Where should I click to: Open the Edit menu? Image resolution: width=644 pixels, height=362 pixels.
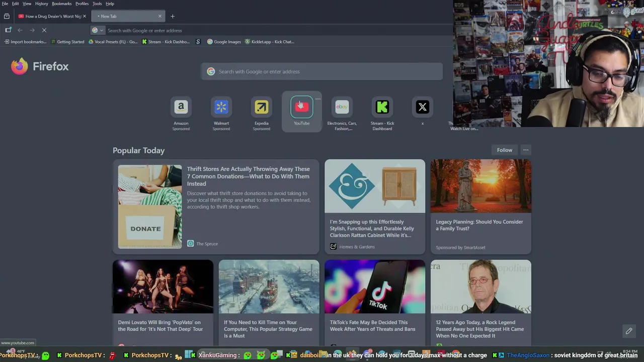point(16,4)
